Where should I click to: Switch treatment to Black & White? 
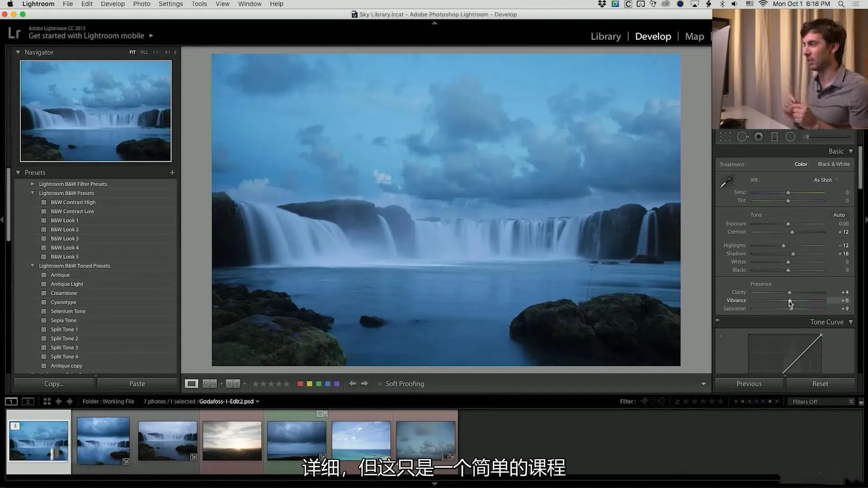833,164
